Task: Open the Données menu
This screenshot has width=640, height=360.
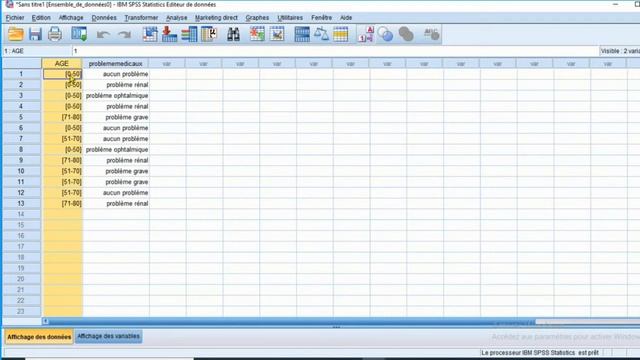Action: pos(104,18)
